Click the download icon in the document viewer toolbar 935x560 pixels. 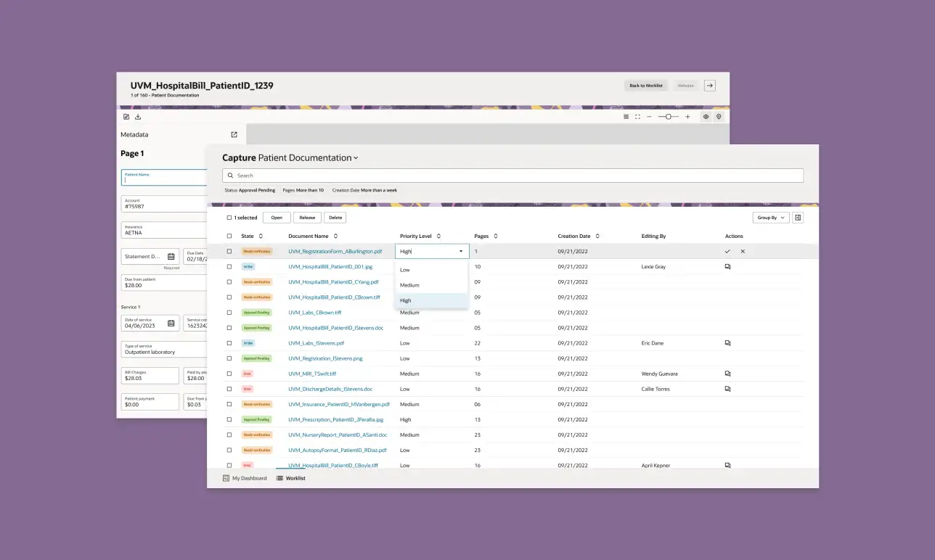138,117
